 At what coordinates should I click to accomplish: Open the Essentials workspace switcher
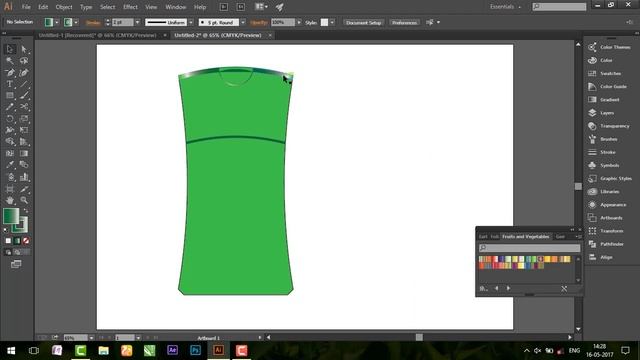point(505,7)
